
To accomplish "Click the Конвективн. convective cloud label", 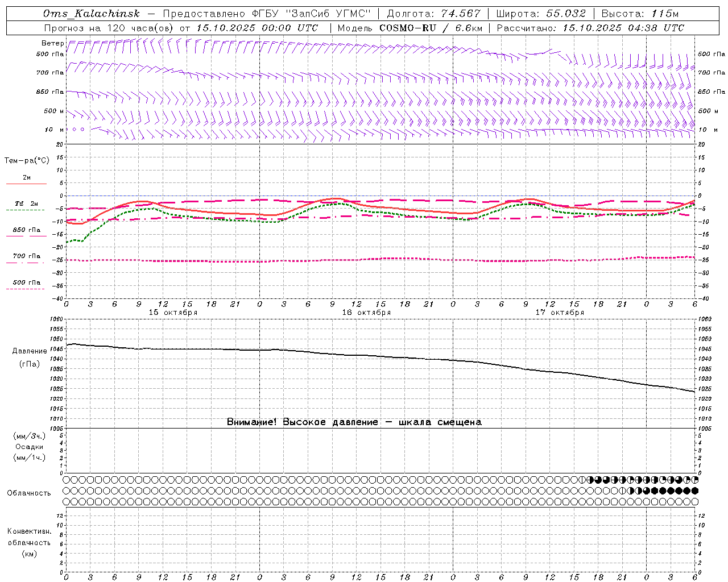I will [29, 531].
